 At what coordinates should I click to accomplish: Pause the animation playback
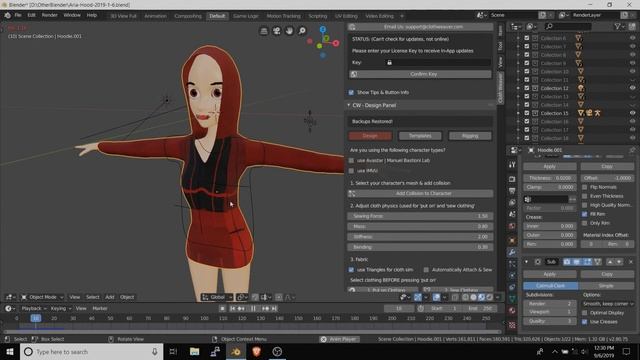coord(253,309)
